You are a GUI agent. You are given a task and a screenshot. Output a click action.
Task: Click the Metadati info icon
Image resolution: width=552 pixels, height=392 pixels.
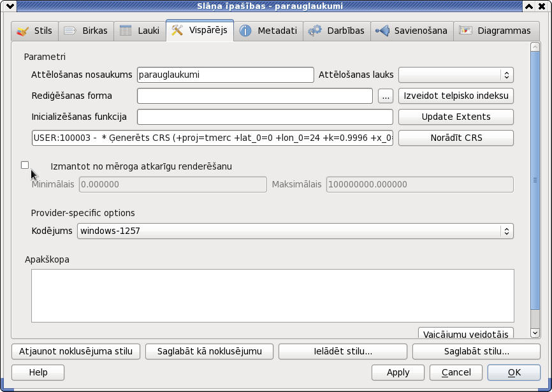(245, 31)
